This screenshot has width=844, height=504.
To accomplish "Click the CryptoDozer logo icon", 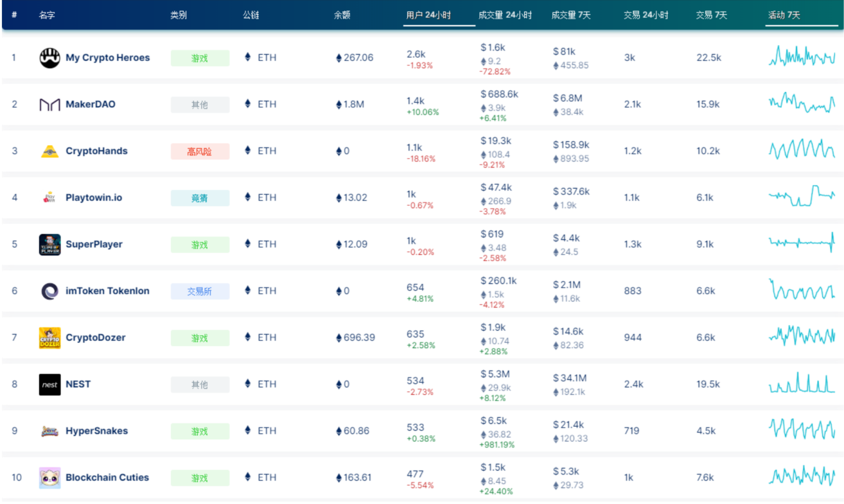I will [x=49, y=338].
